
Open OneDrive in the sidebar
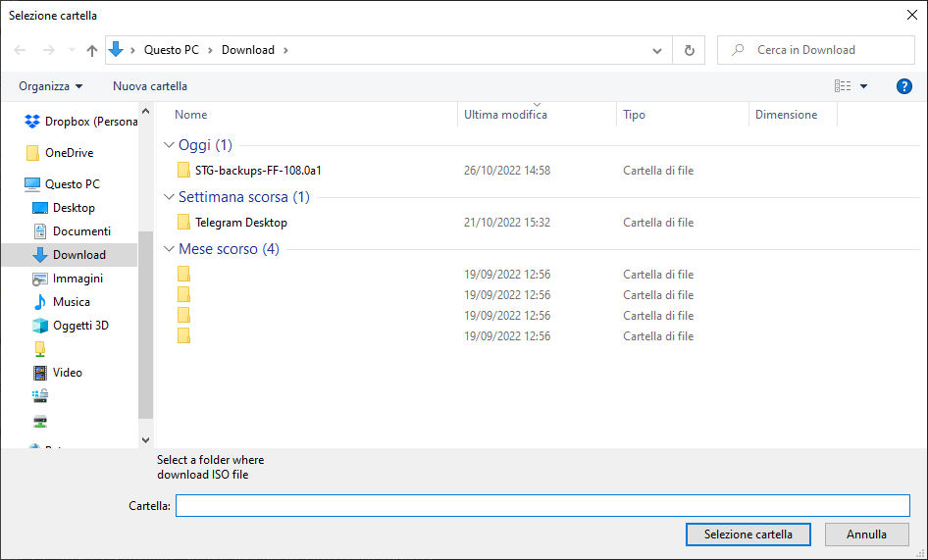pos(59,153)
